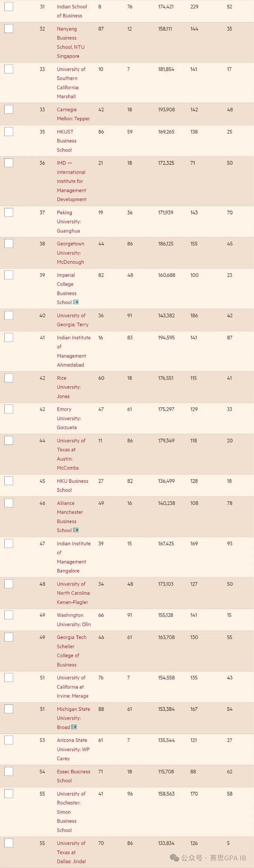Open University of Georgia: Terry link

[x=73, y=320]
